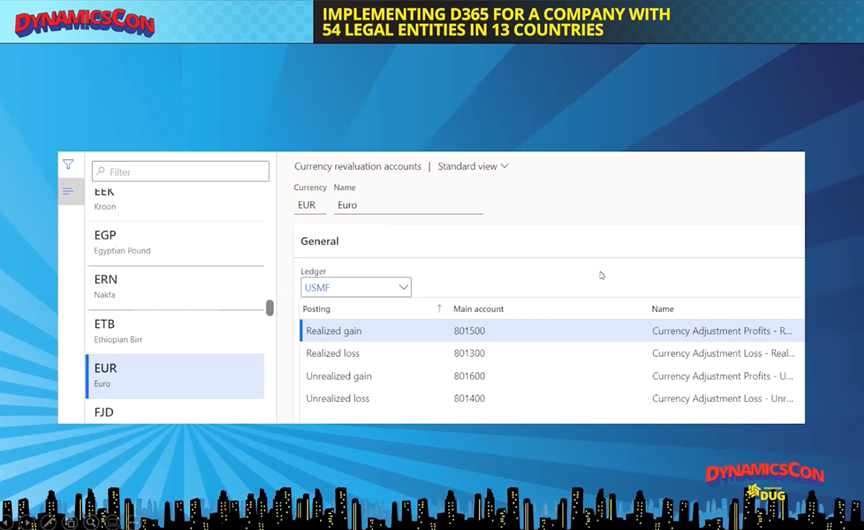Image resolution: width=864 pixels, height=530 pixels.
Task: Click the currency list scrollbar thumb
Action: click(270, 308)
